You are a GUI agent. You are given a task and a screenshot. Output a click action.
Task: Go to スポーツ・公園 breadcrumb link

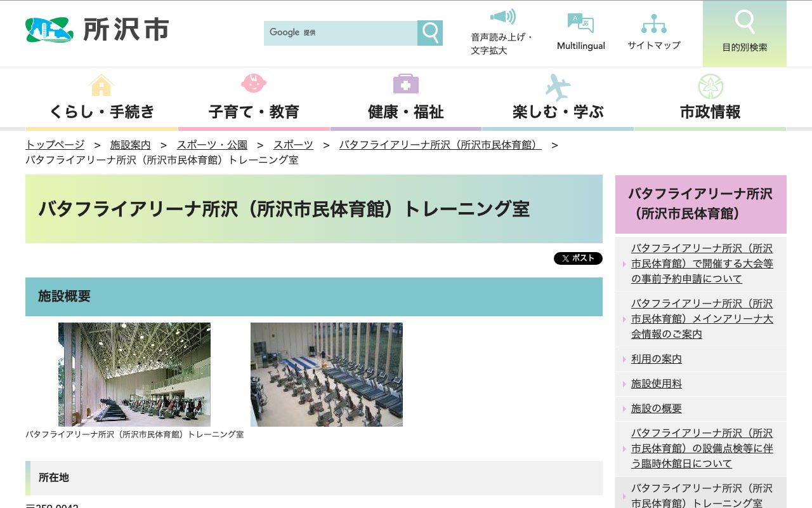pos(212,145)
